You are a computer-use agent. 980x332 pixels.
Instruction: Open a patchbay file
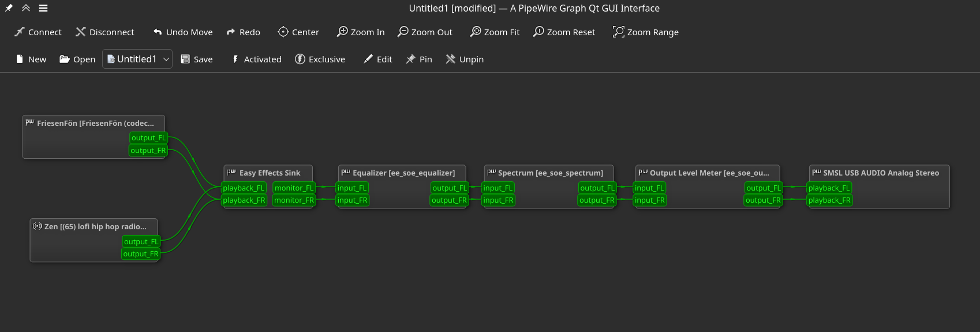coord(77,59)
